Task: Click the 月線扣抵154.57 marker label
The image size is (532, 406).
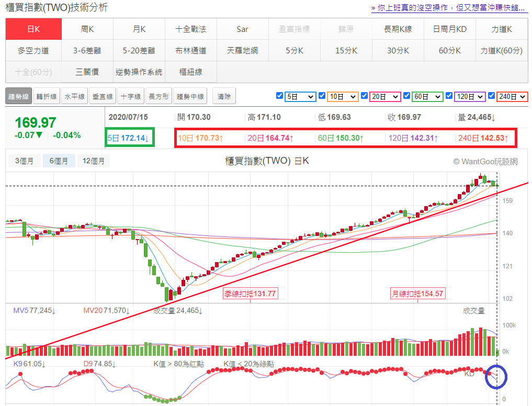Action: [417, 294]
